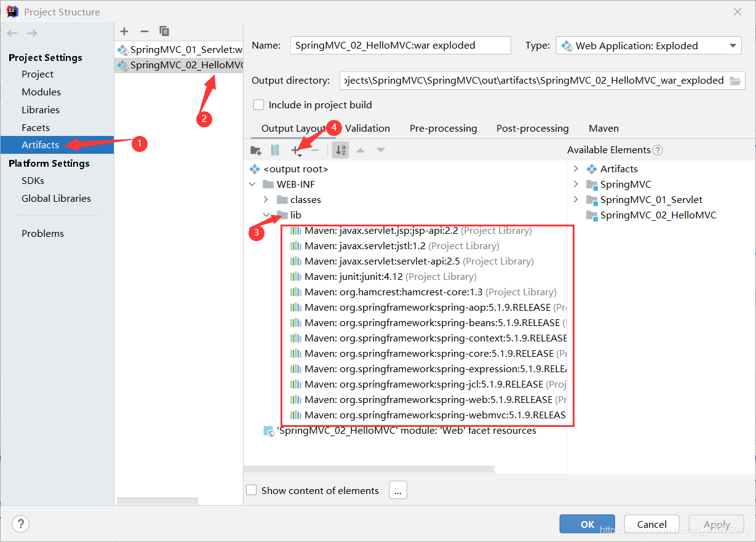Open SDKs under Platform Settings
The height and width of the screenshot is (542, 756).
(33, 181)
